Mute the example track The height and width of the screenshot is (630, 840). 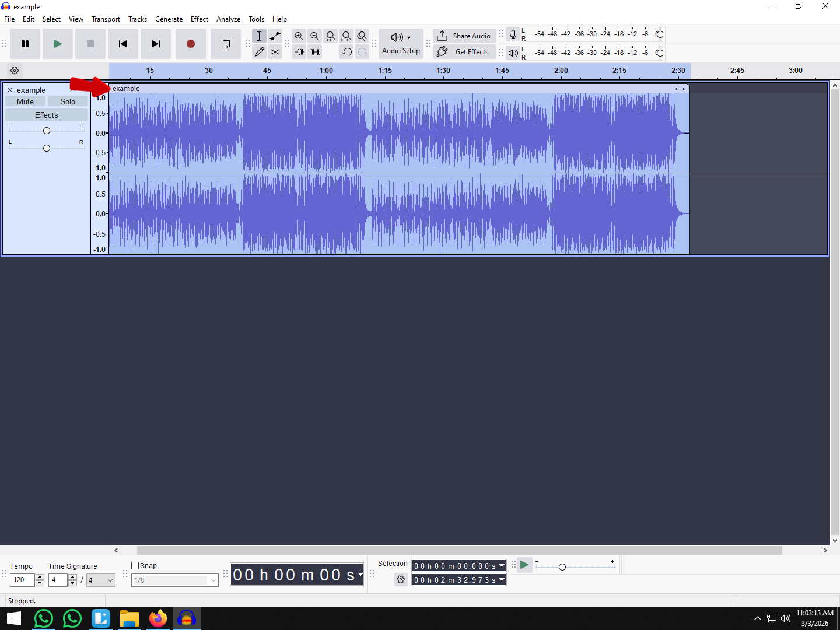(25, 101)
